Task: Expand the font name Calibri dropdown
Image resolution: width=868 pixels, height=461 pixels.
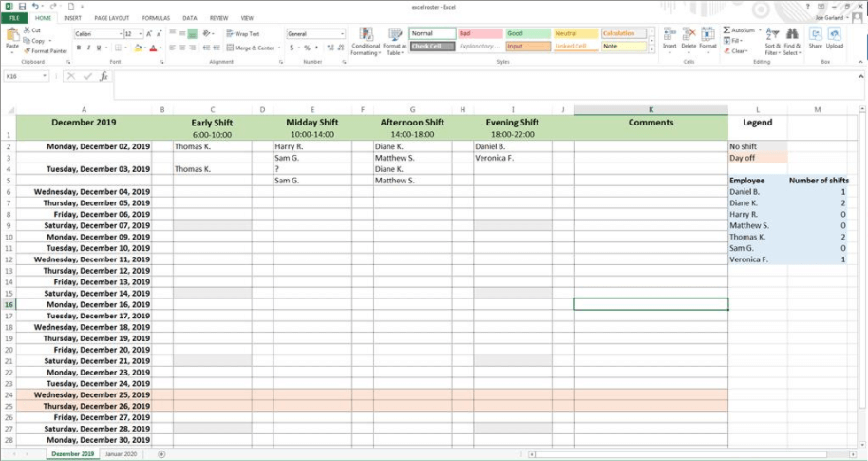Action: click(x=119, y=34)
